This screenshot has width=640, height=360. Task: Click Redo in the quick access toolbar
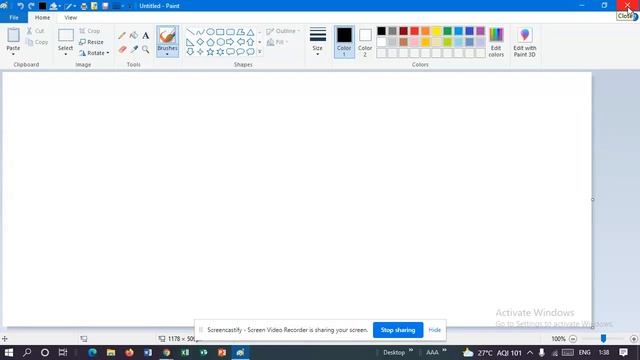click(31, 6)
